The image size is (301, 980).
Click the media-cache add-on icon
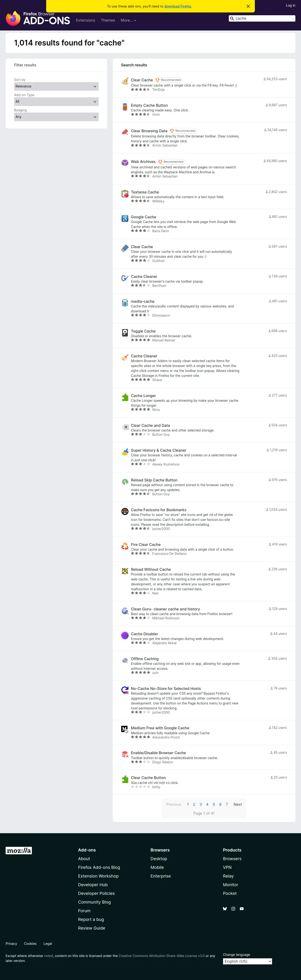(125, 303)
